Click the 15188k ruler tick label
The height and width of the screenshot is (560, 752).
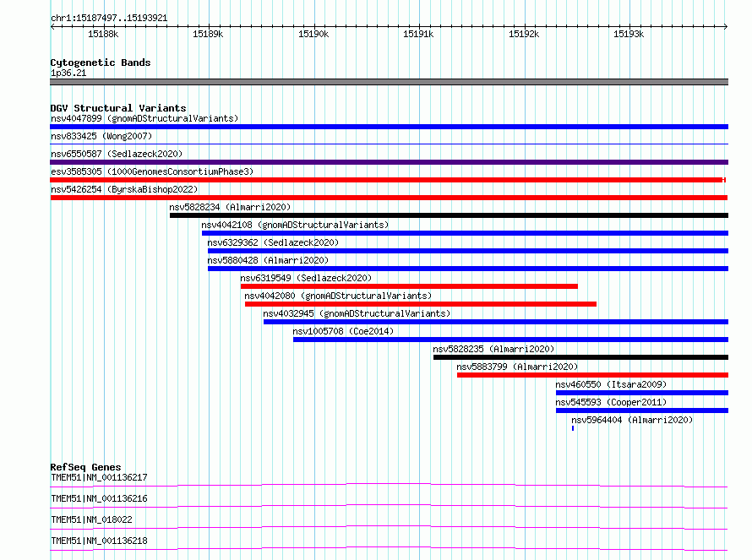pos(103,34)
